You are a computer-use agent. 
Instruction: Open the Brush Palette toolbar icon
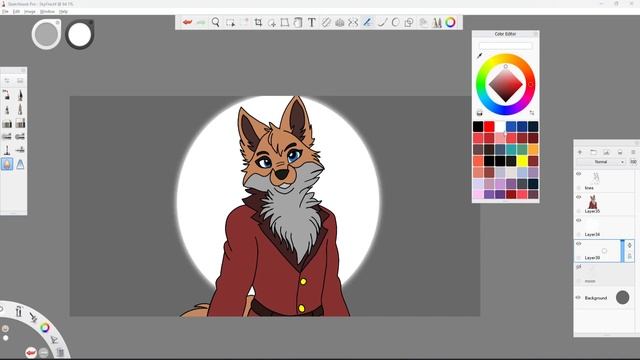coord(437,22)
